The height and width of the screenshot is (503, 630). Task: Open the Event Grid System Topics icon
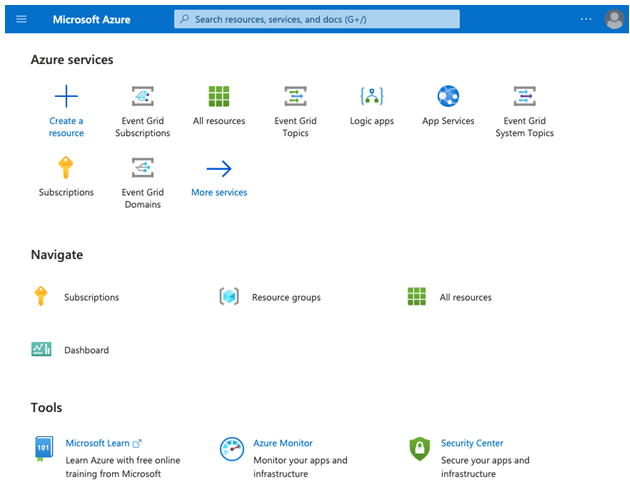tap(524, 96)
